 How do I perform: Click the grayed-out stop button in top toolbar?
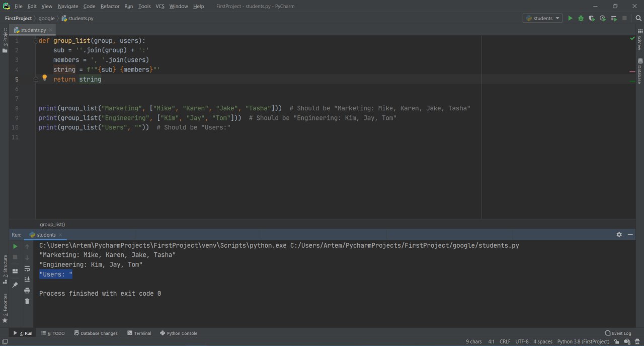pos(625,18)
